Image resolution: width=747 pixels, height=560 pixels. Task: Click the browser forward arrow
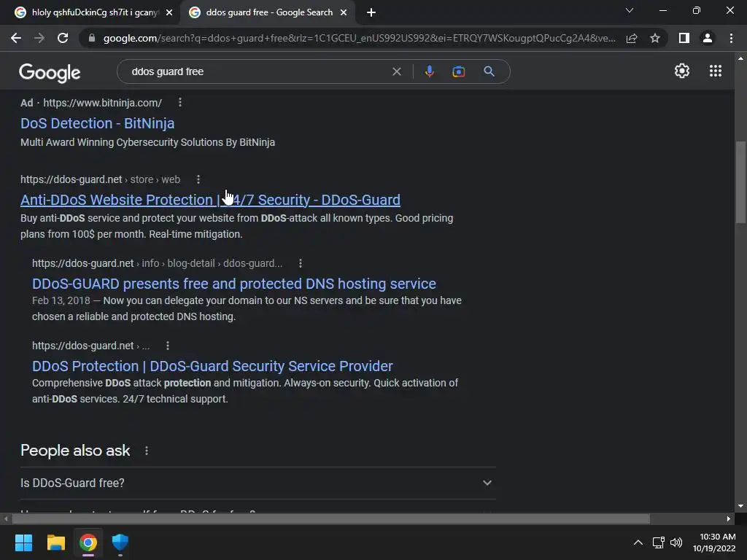[39, 38]
